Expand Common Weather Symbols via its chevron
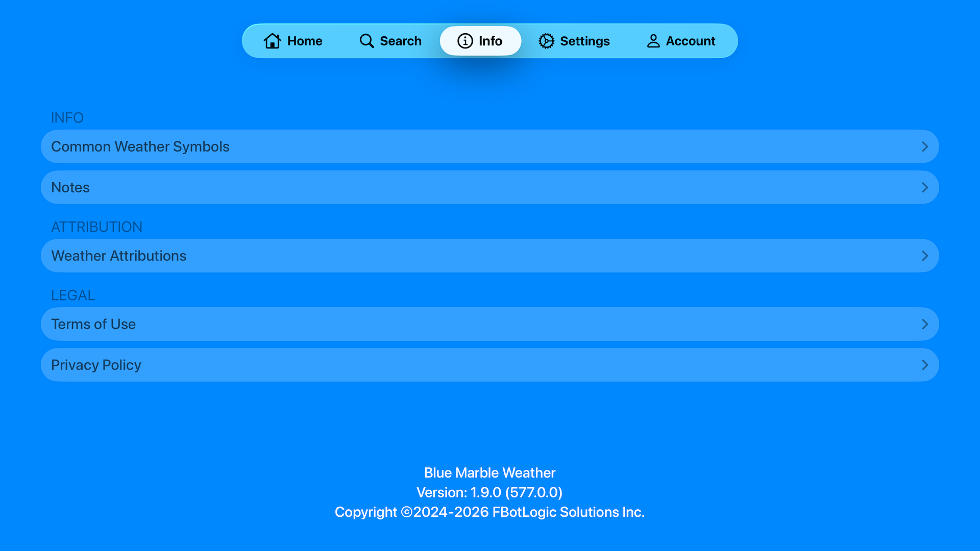This screenshot has width=980, height=551. 925,146
